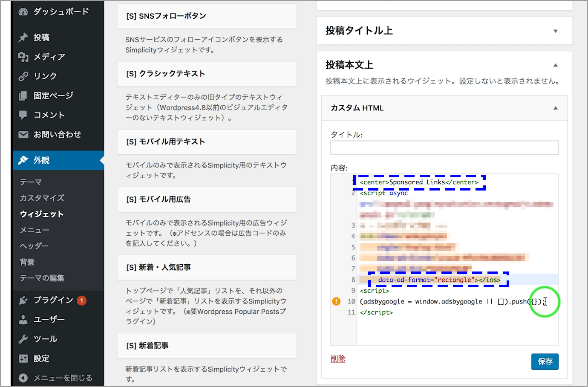This screenshot has width=588, height=387.
Task: Click the settings icon beside 設定
Action: pos(23,359)
